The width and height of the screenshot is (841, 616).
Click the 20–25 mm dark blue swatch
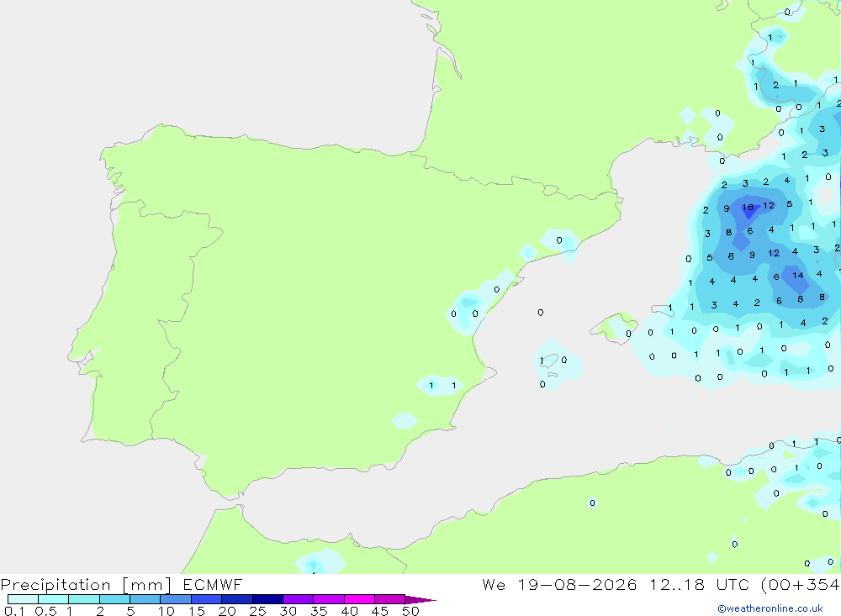pyautogui.click(x=237, y=599)
